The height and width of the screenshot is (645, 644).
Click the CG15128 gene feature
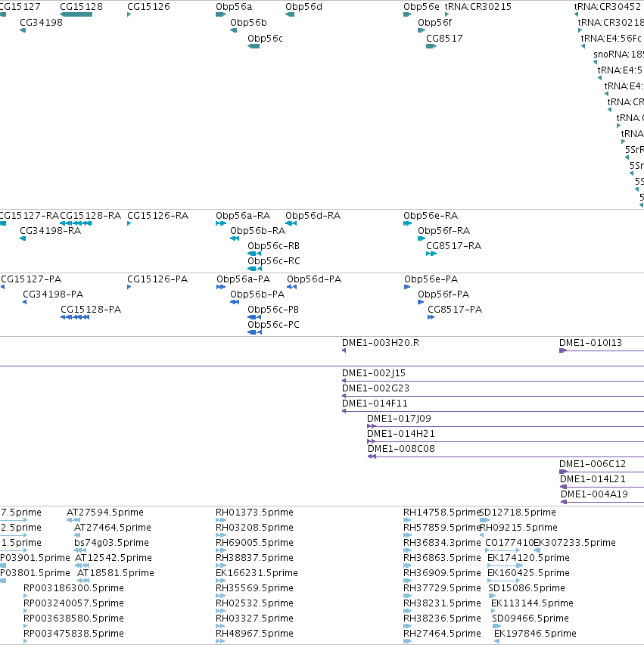(x=76, y=14)
